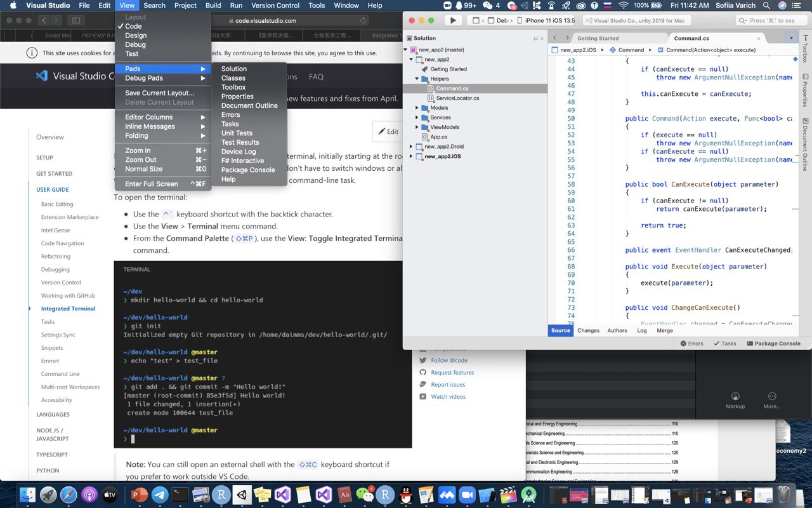
Task: Click the FAQ link in site header
Action: point(316,77)
